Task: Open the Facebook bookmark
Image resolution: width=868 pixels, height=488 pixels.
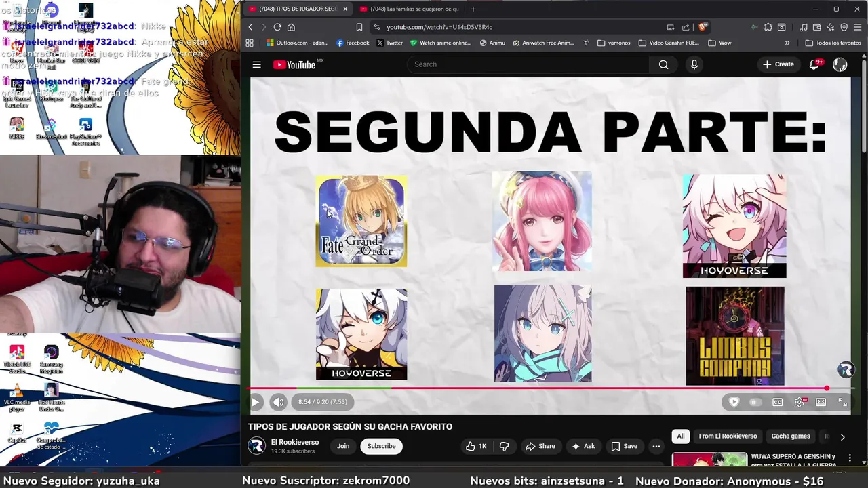Action: (x=353, y=43)
